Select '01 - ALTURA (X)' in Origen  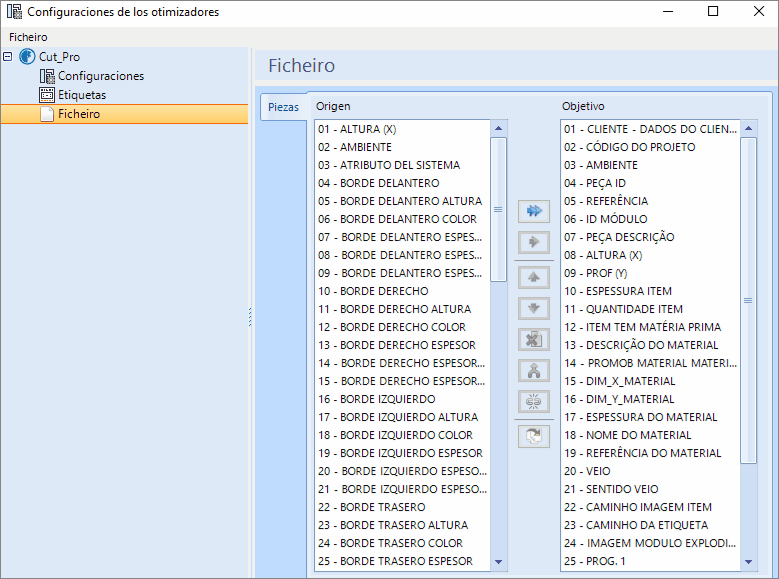point(402,129)
